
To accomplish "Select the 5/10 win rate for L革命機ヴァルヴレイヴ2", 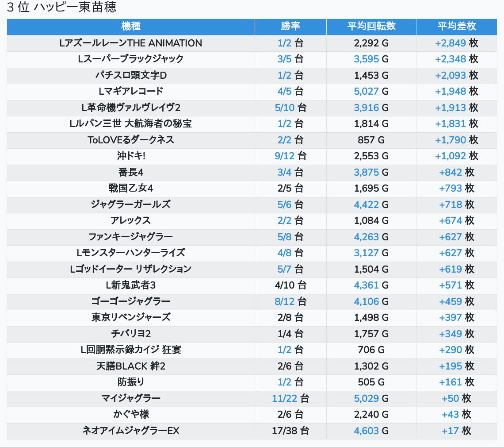I will coord(284,108).
